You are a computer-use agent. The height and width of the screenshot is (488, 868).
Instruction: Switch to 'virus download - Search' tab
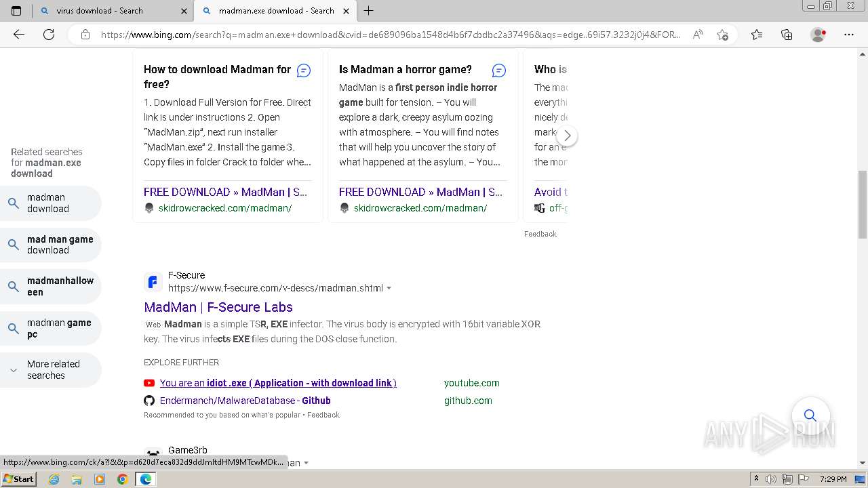(113, 11)
